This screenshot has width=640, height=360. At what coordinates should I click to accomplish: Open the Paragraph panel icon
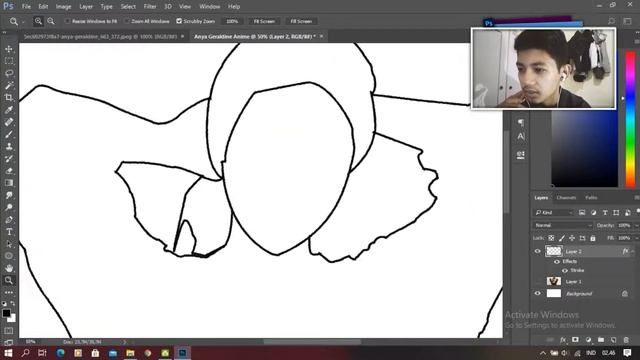coord(520,122)
